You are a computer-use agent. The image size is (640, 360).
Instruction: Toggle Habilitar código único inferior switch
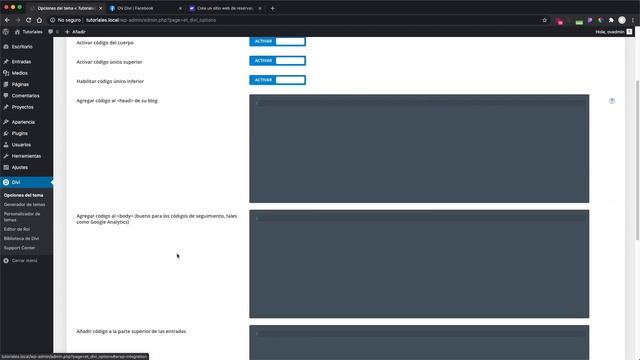pos(278,80)
